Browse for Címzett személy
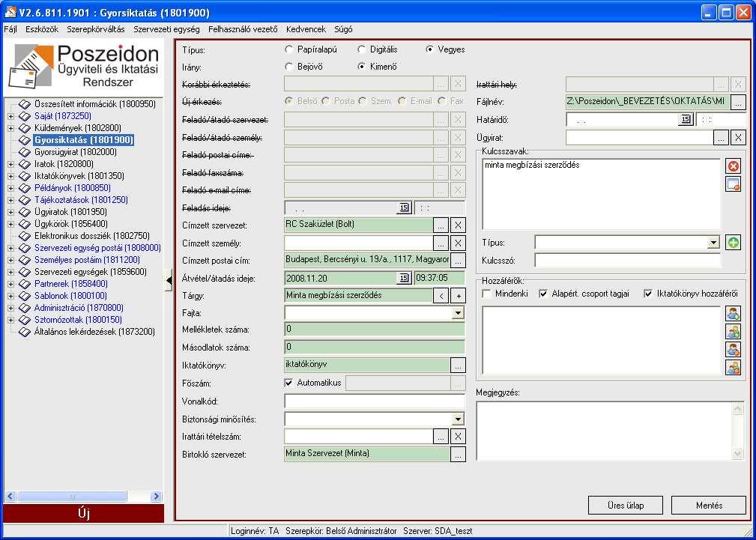756x540 pixels. click(x=441, y=243)
